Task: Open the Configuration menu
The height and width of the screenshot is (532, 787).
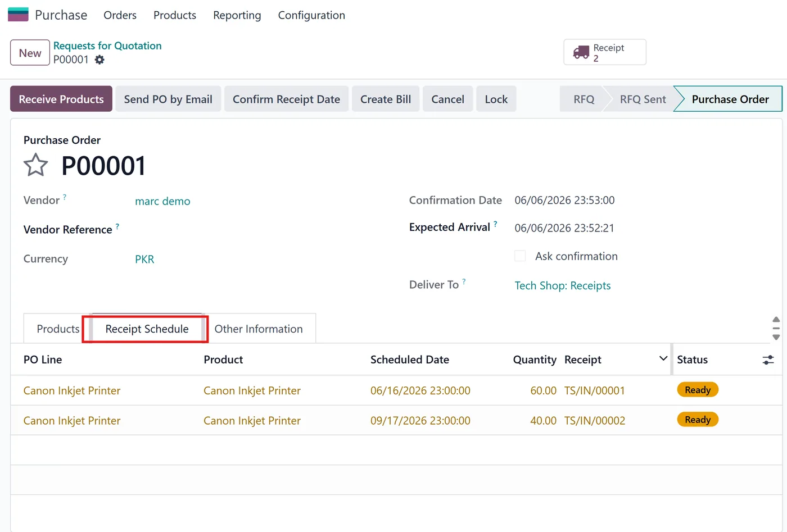Action: coord(311,15)
